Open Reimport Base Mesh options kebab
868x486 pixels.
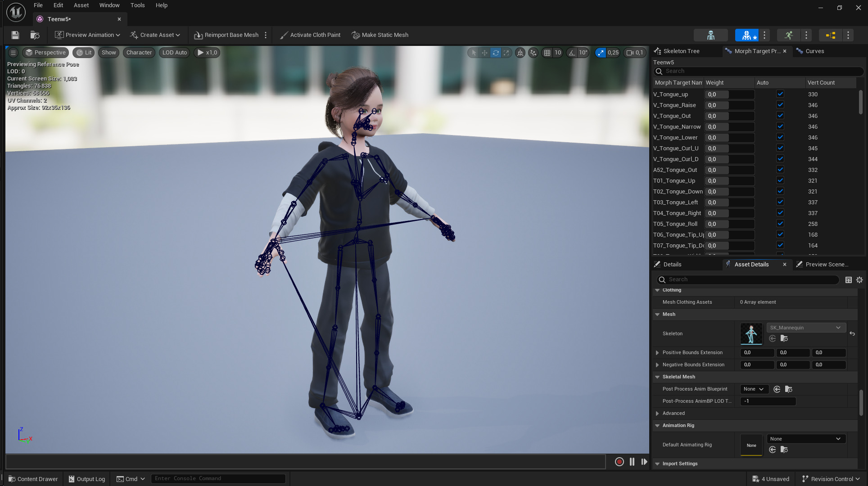[x=266, y=35]
